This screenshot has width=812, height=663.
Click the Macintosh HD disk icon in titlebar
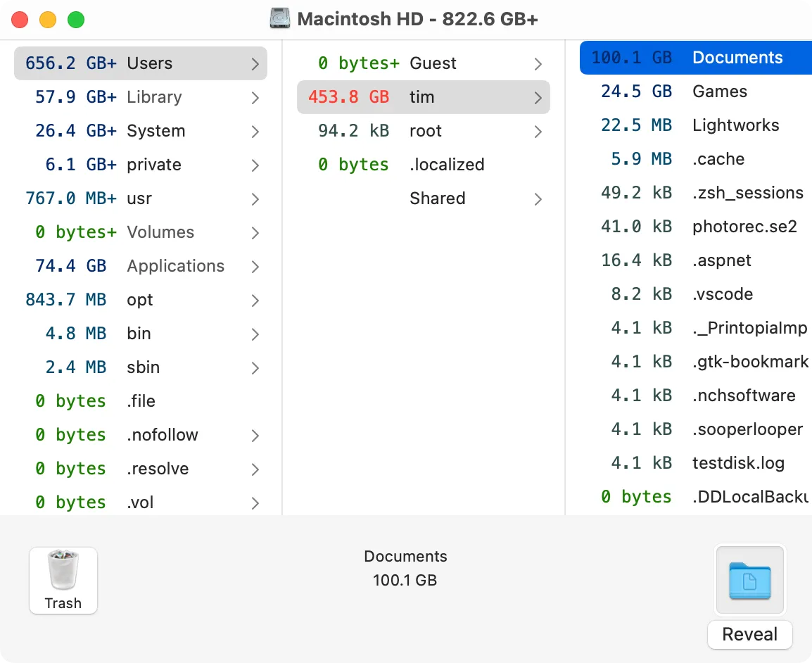click(280, 19)
